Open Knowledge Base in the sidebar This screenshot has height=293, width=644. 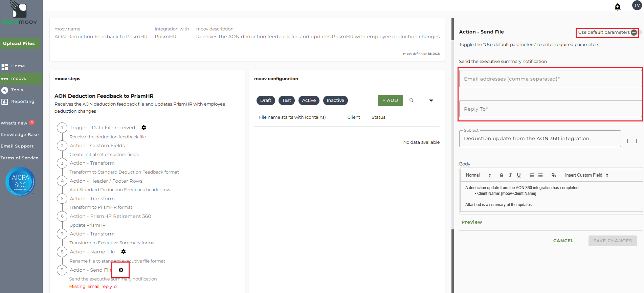(x=20, y=135)
